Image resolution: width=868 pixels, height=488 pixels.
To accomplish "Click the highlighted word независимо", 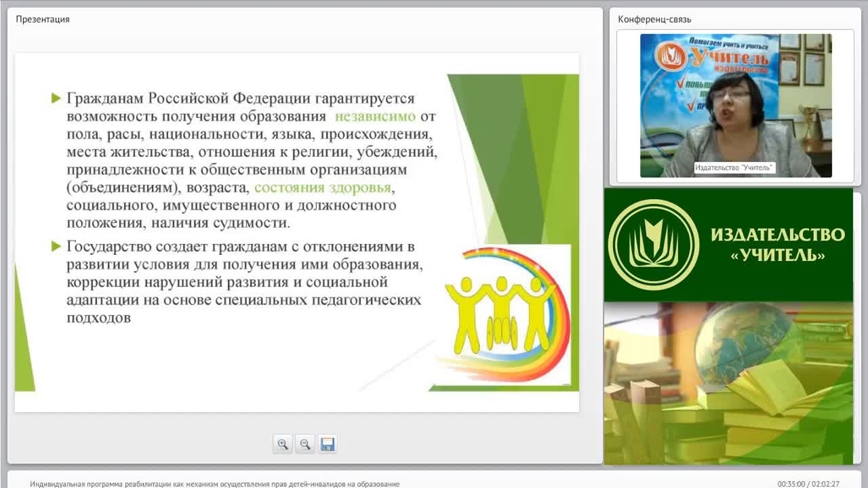I will tap(375, 116).
